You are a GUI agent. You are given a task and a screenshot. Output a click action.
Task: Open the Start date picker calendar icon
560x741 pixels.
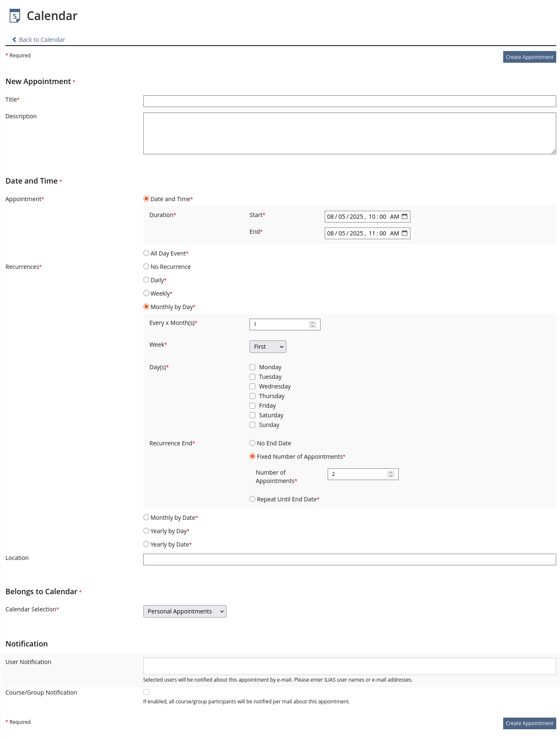404,217
